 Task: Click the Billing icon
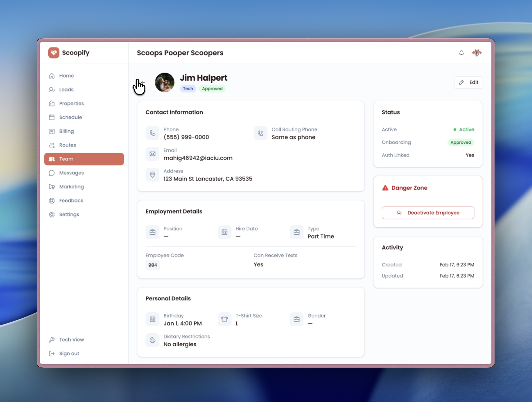(52, 131)
